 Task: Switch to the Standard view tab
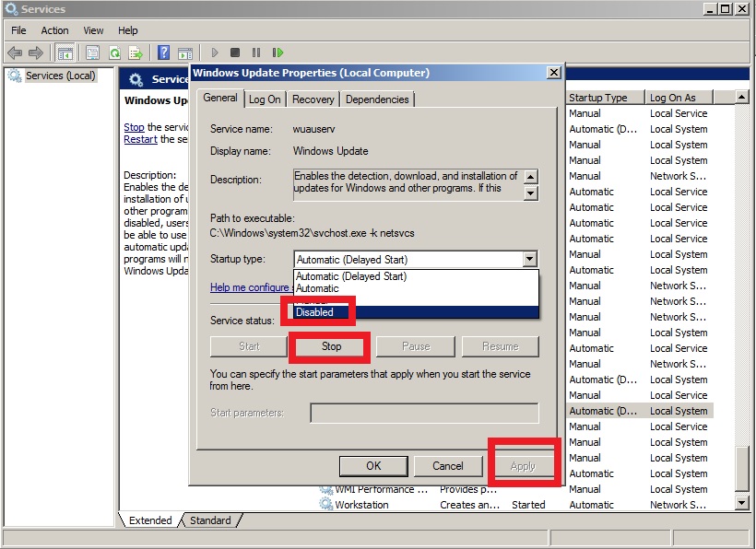pyautogui.click(x=210, y=520)
